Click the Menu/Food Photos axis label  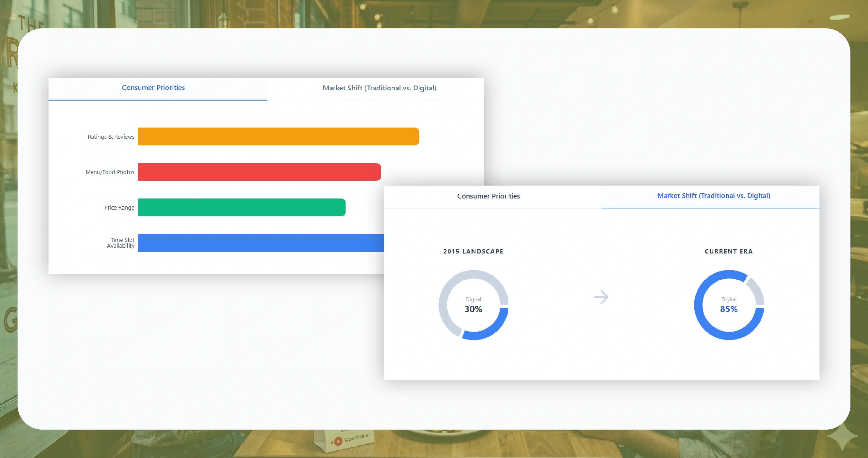110,172
